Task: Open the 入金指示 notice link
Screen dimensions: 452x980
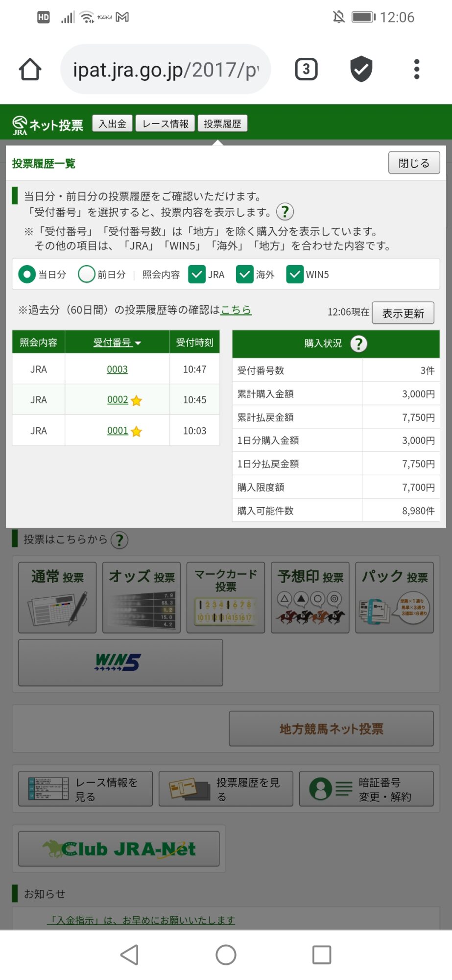Action: click(141, 920)
